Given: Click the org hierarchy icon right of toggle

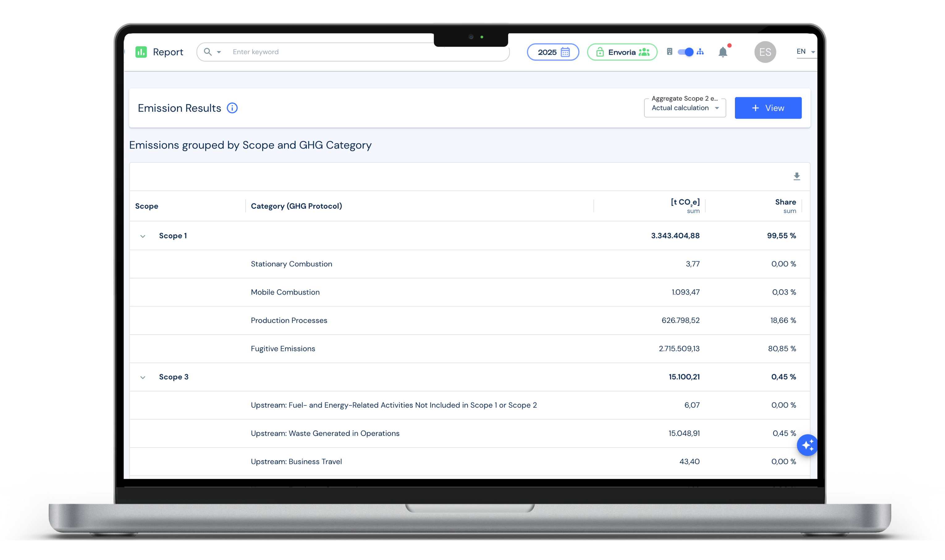Looking at the screenshot, I should pos(700,52).
